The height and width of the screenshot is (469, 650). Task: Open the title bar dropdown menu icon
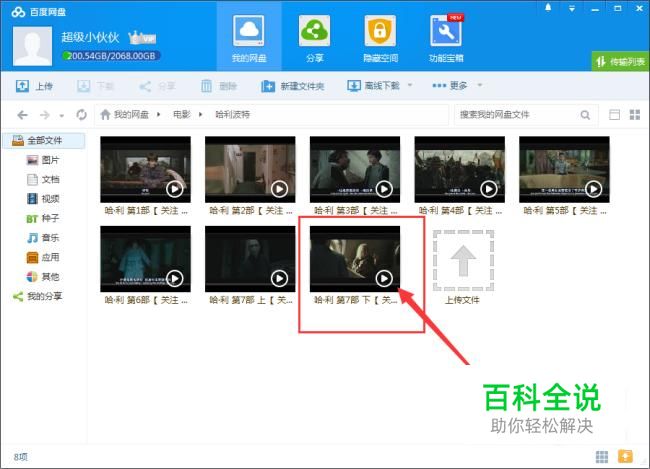click(572, 8)
